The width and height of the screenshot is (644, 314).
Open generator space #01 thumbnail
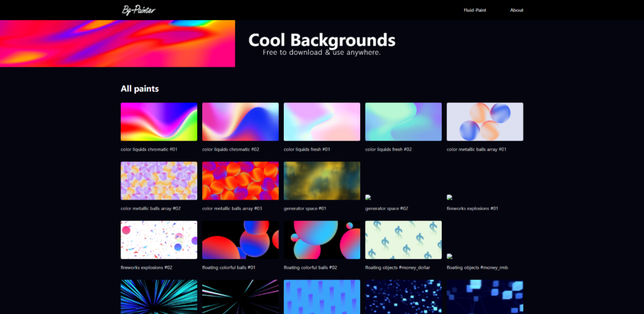322,181
